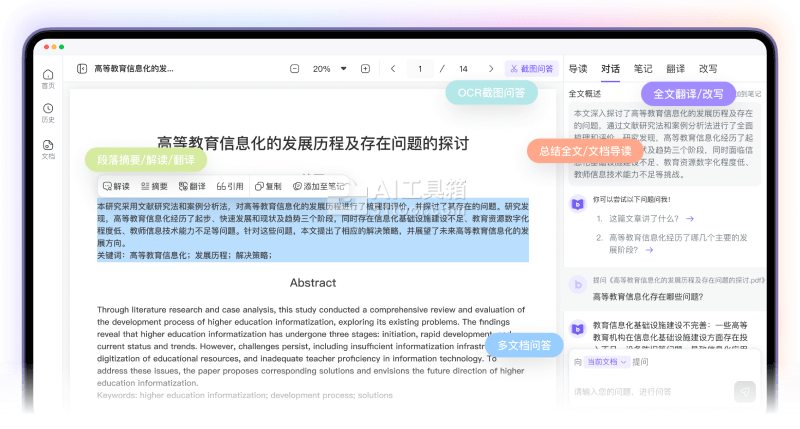800x429 pixels.
Task: Click the zoom in plus icon
Action: pyautogui.click(x=365, y=69)
